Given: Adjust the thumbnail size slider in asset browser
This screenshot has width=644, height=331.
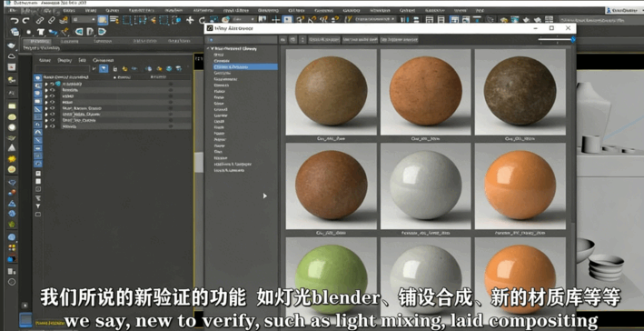Looking at the screenshot, I should (x=557, y=39).
